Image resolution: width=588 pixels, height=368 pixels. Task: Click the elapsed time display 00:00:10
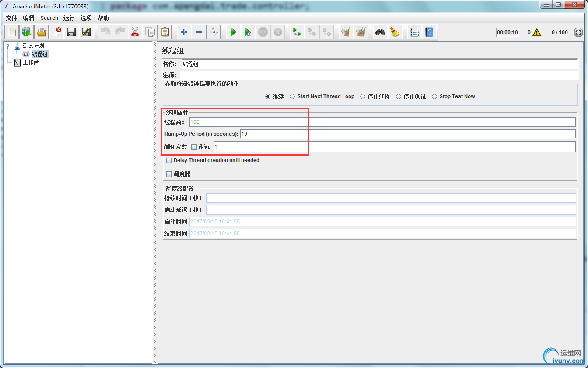(x=507, y=32)
